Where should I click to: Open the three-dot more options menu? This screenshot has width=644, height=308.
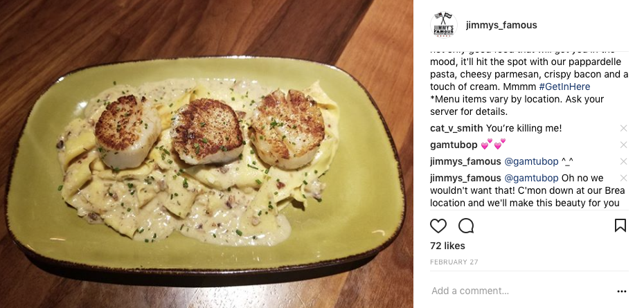pos(622,291)
